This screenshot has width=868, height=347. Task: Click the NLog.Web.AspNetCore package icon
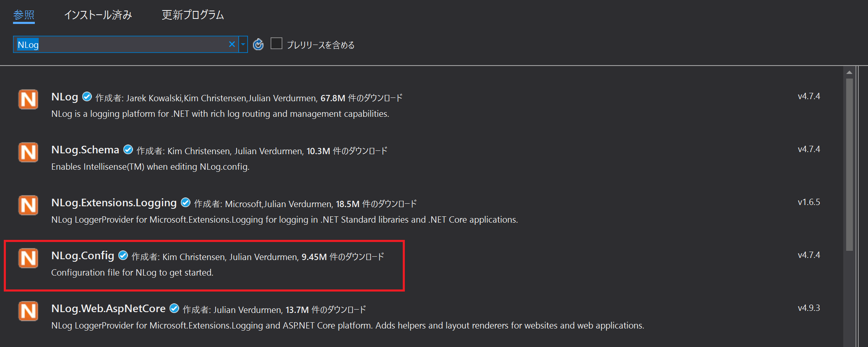pos(28,311)
